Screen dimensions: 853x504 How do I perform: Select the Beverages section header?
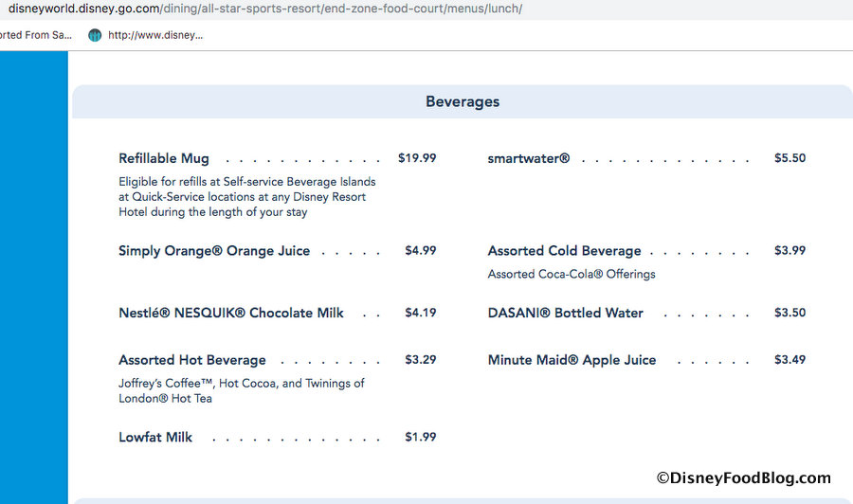tap(463, 101)
